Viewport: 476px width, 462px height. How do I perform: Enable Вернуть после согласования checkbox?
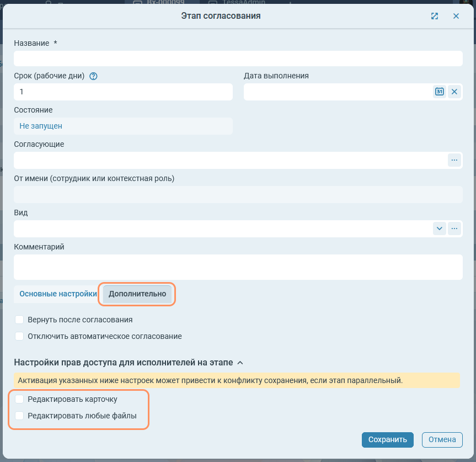pos(19,320)
